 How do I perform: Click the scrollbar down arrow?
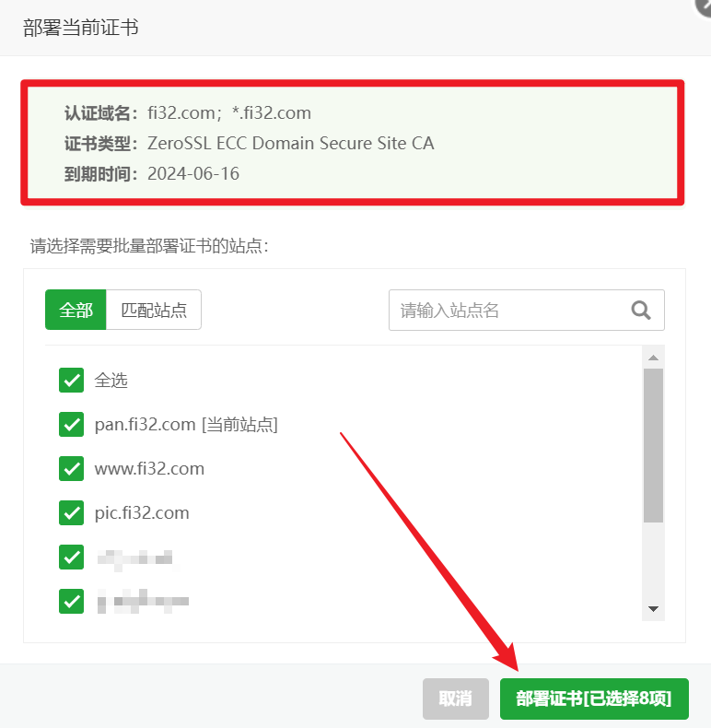tap(654, 609)
